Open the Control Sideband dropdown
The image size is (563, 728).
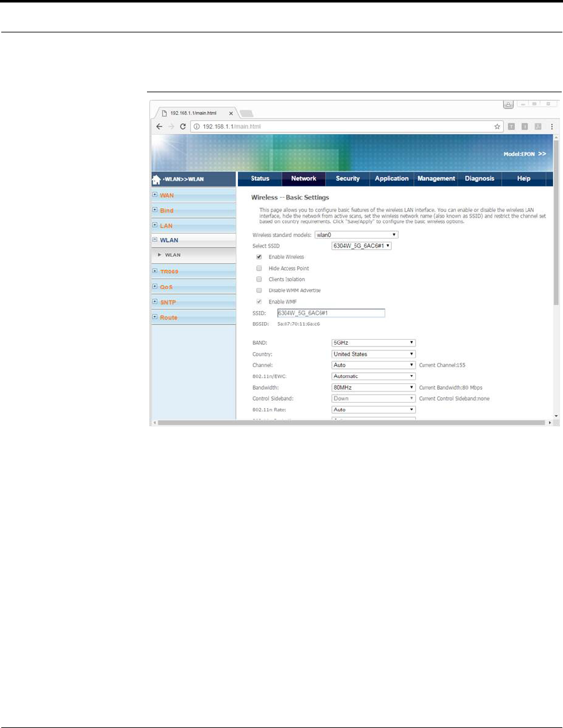[x=373, y=398]
